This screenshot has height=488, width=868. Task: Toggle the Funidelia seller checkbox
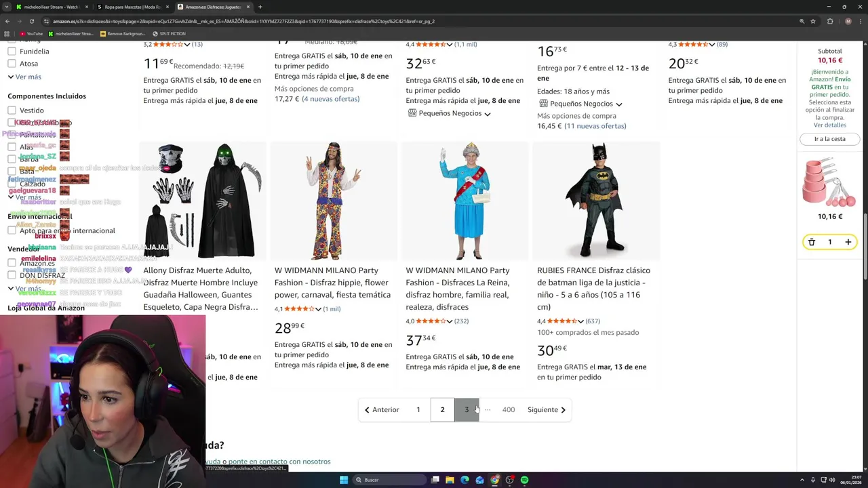pyautogui.click(x=12, y=52)
